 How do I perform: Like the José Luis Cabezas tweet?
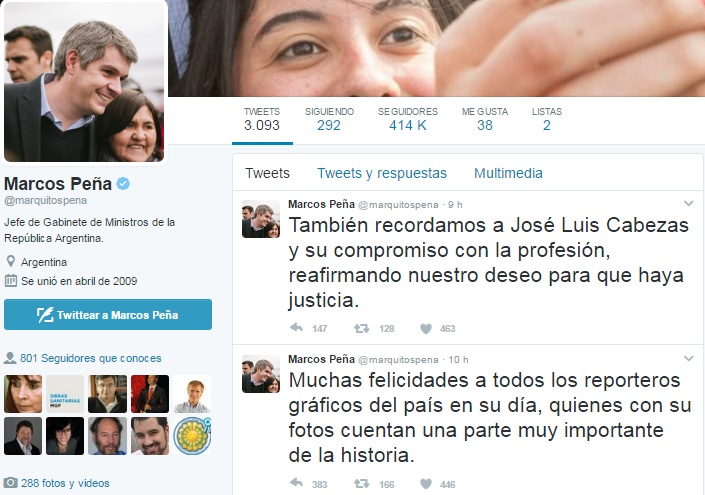tap(426, 329)
